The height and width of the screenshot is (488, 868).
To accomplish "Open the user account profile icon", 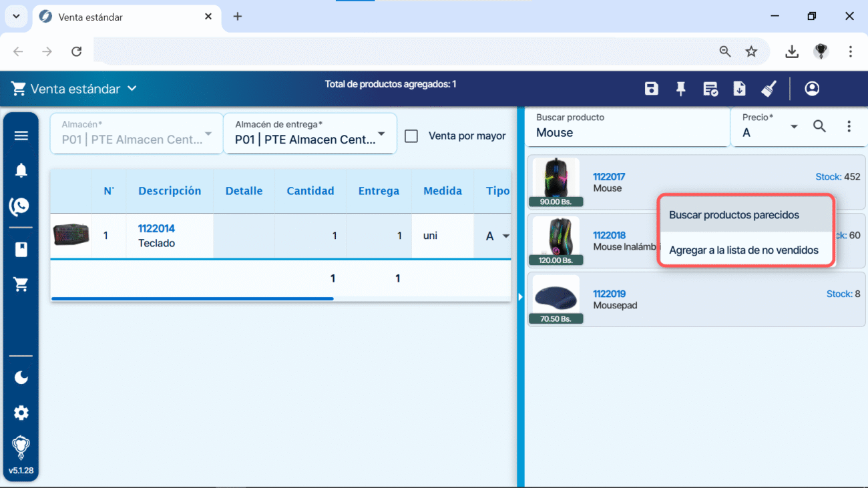I will pos(812,89).
